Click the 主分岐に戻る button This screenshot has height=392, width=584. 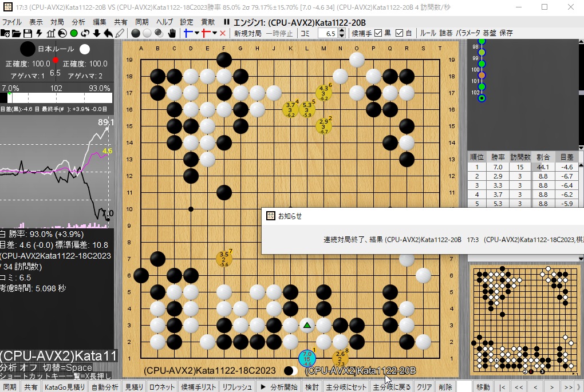(x=392, y=387)
